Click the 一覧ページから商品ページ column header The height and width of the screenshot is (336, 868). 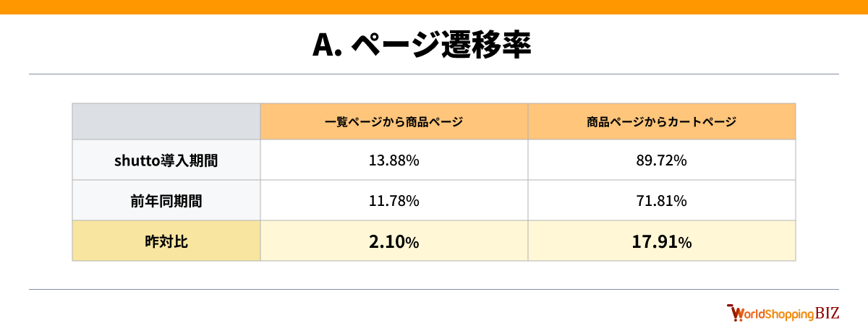394,121
